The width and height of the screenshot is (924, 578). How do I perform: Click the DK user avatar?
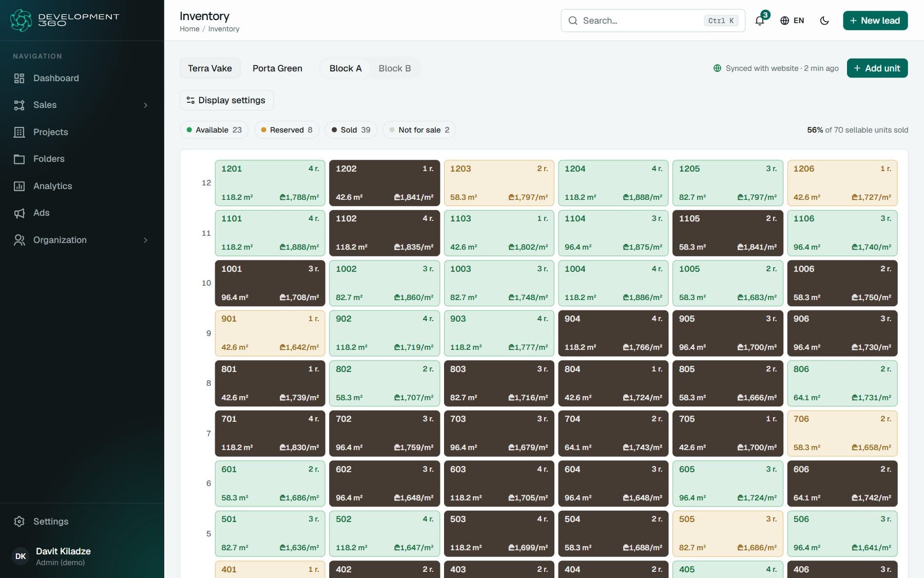(x=21, y=556)
